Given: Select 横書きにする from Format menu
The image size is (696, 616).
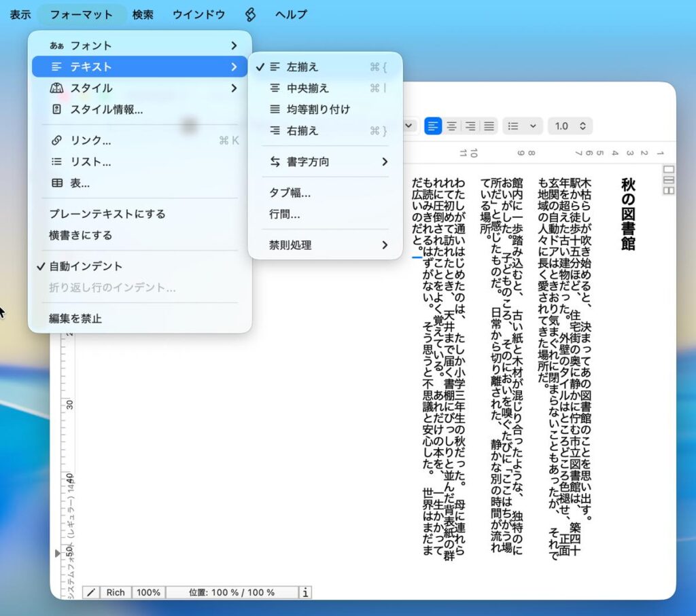Looking at the screenshot, I should 80,235.
